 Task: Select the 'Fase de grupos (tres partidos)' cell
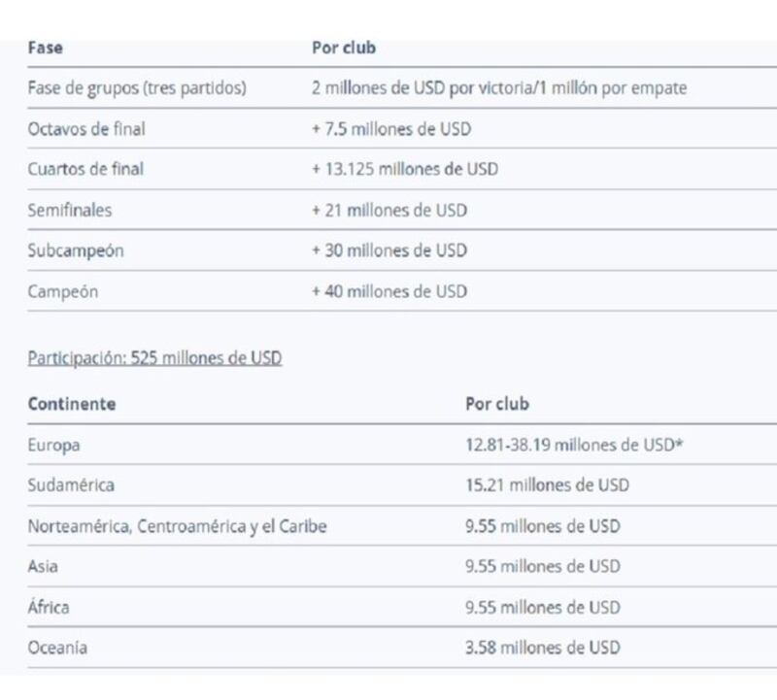pyautogui.click(x=137, y=88)
